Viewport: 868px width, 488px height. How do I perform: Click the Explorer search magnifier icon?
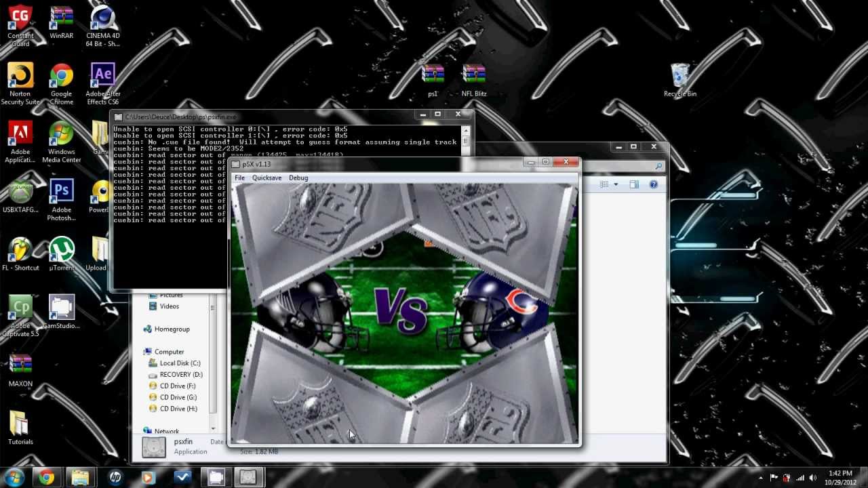point(658,165)
